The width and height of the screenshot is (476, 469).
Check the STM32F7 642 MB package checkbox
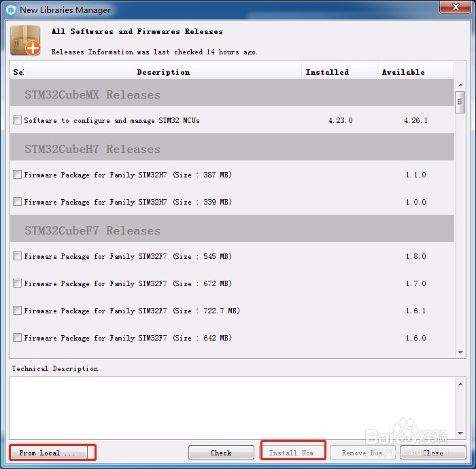point(17,338)
